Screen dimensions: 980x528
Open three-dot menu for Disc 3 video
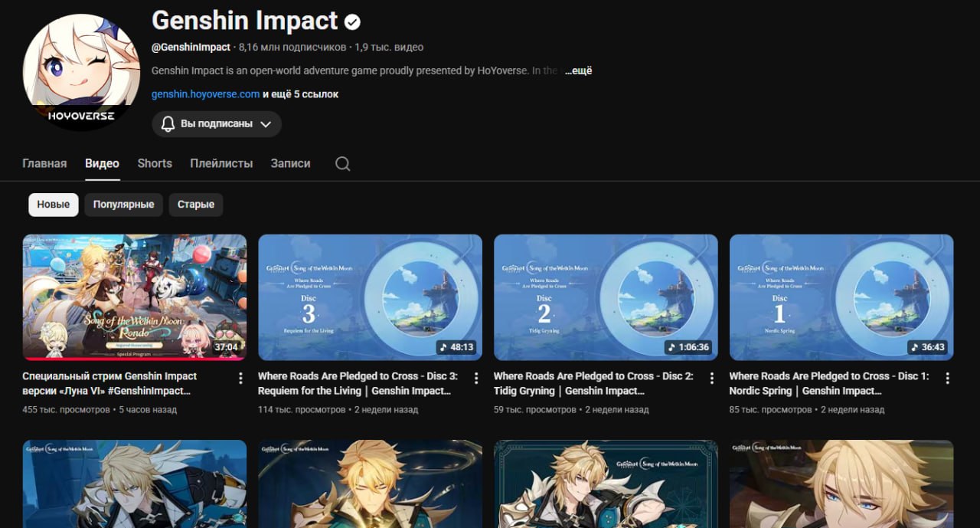(476, 379)
